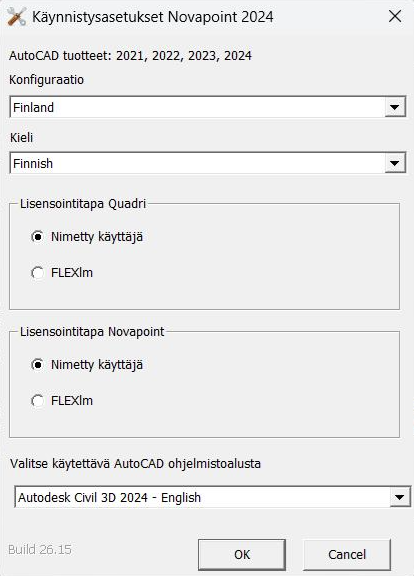
Task: Click the Cancel button
Action: click(x=347, y=554)
